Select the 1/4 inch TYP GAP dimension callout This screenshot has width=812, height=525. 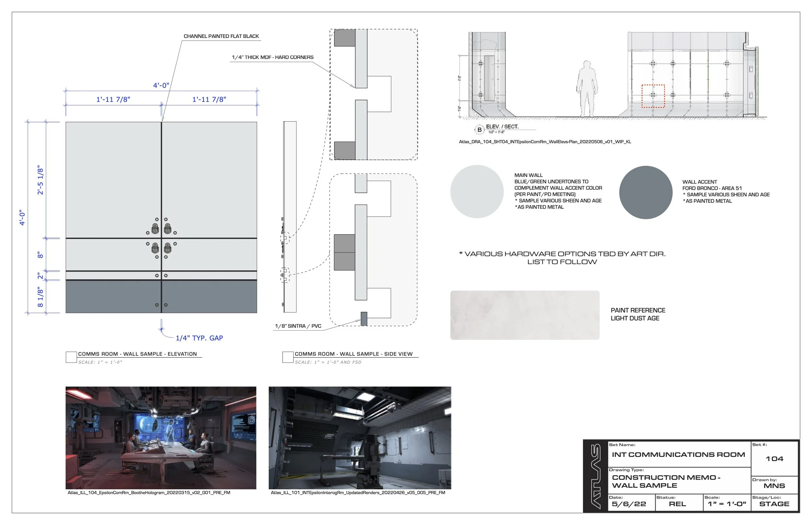tap(199, 338)
